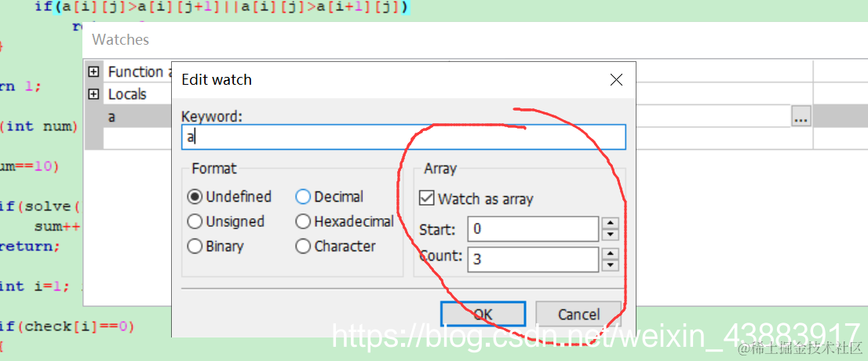Click the ellipsis button in watch row a

[801, 118]
